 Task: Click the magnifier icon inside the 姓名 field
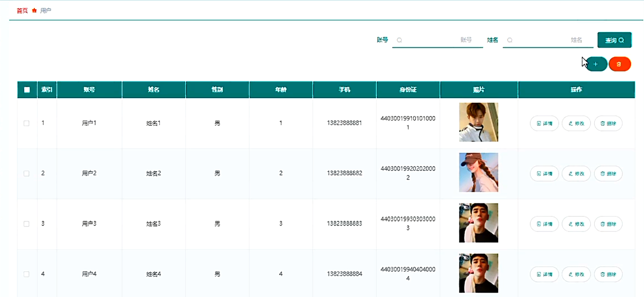click(509, 40)
